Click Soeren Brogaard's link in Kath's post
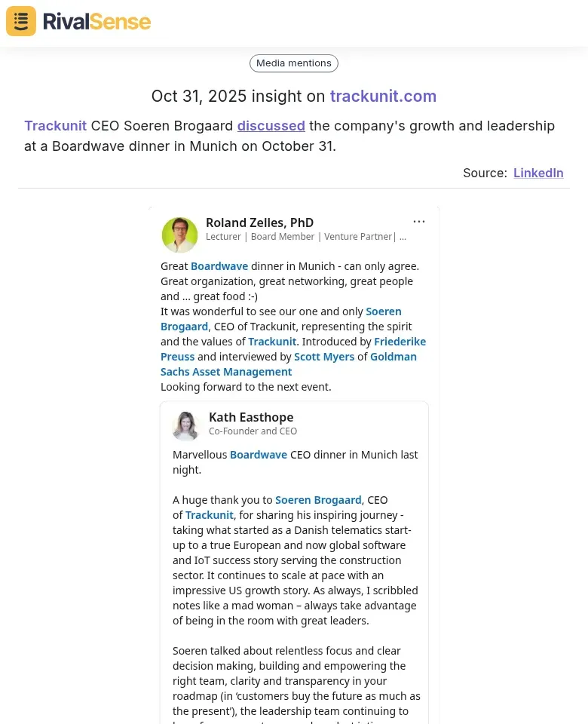This screenshot has height=724, width=588. pyautogui.click(x=318, y=500)
